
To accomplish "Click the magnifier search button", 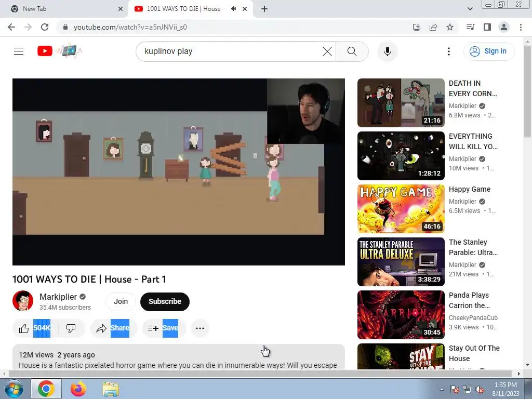I will coord(352,51).
